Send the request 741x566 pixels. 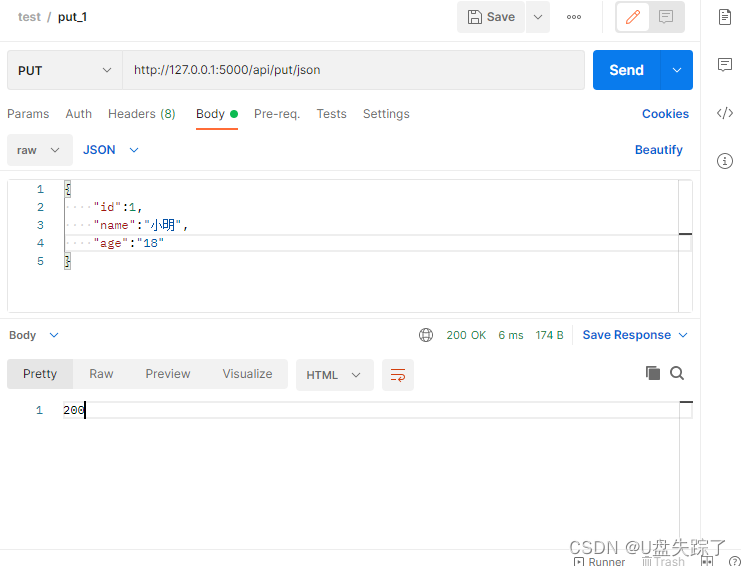[626, 70]
